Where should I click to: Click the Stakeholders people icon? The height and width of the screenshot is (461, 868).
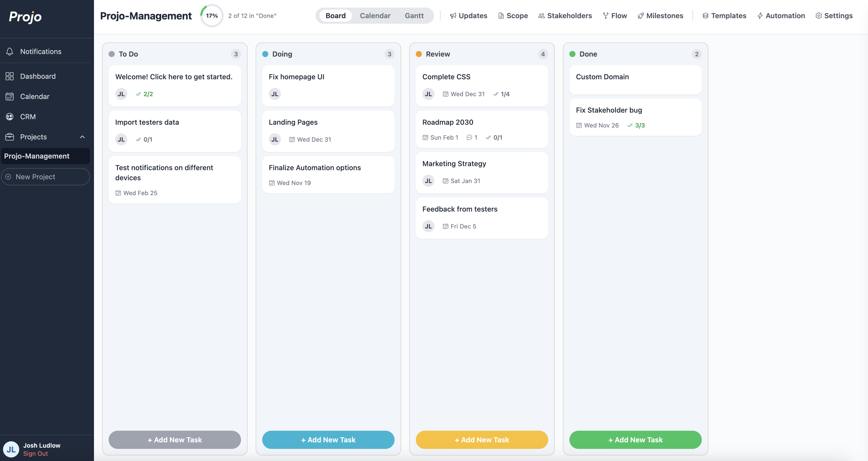click(x=541, y=16)
